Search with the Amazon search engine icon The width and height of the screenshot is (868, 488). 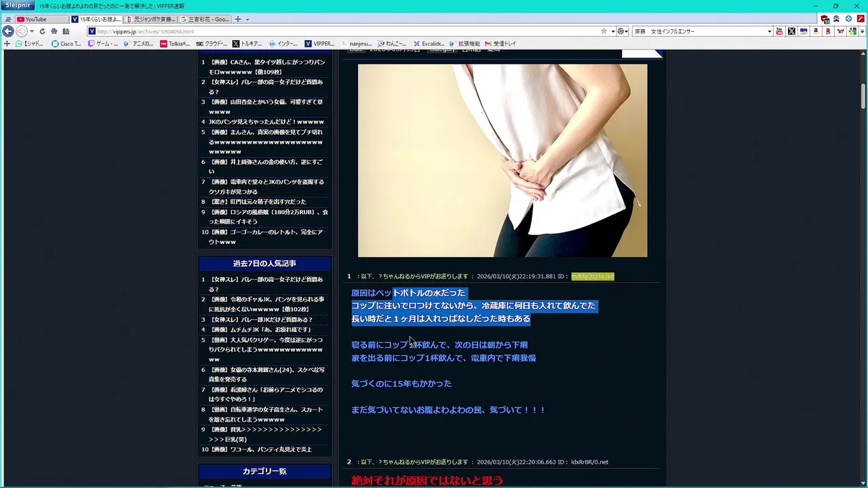[816, 31]
